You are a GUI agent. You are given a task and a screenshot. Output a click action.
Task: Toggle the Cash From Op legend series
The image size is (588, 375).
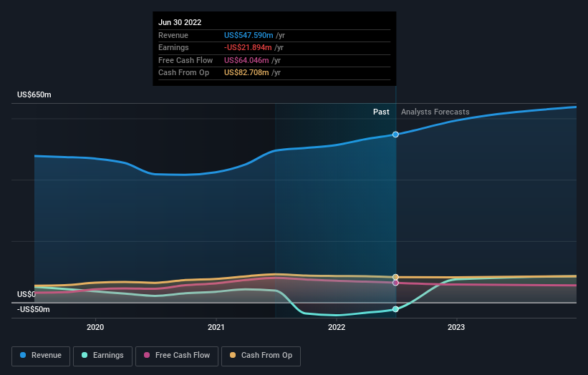pos(261,356)
